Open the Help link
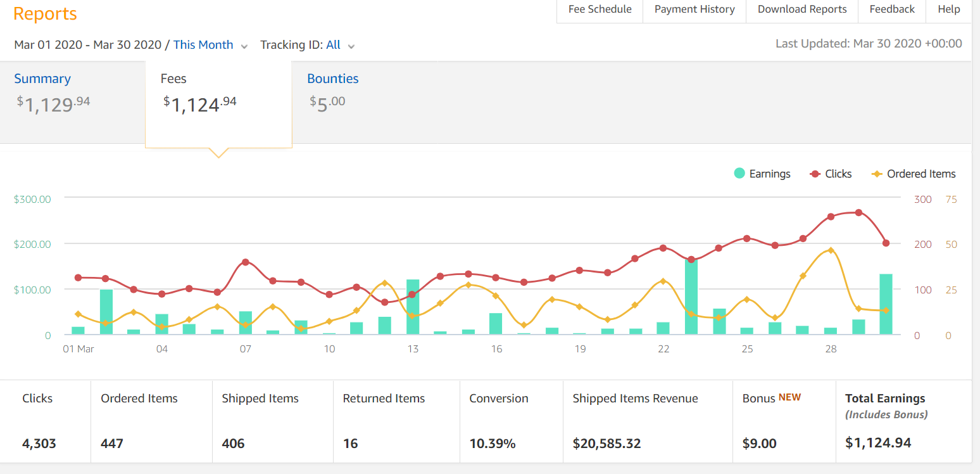980x474 pixels. tap(949, 10)
